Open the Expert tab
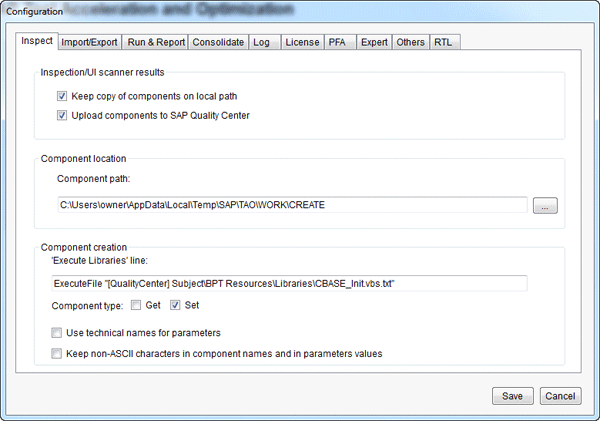The image size is (600, 421). click(374, 42)
